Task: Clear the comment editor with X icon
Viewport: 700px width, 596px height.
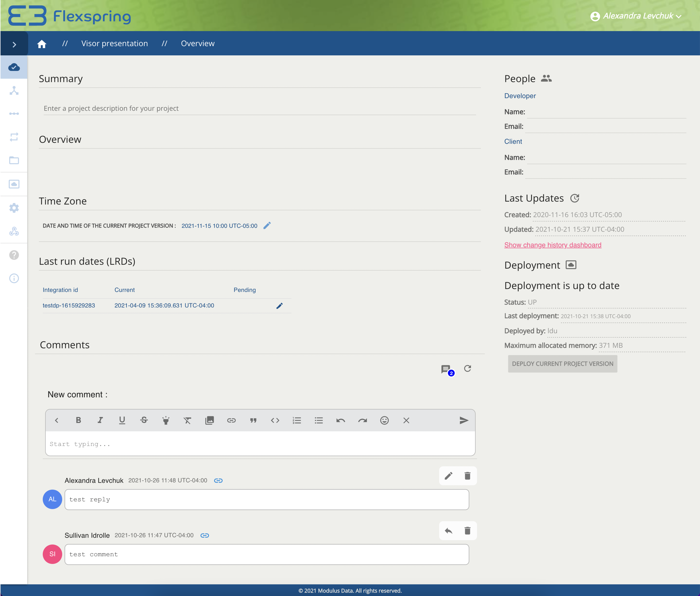Action: pyautogui.click(x=406, y=420)
